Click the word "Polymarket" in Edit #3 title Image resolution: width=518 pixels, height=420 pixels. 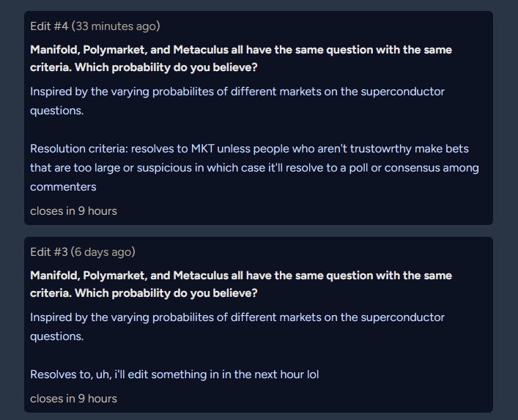click(x=115, y=276)
